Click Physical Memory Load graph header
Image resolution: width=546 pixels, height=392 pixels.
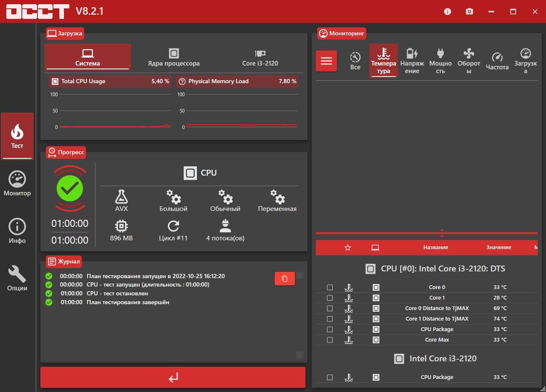(237, 81)
